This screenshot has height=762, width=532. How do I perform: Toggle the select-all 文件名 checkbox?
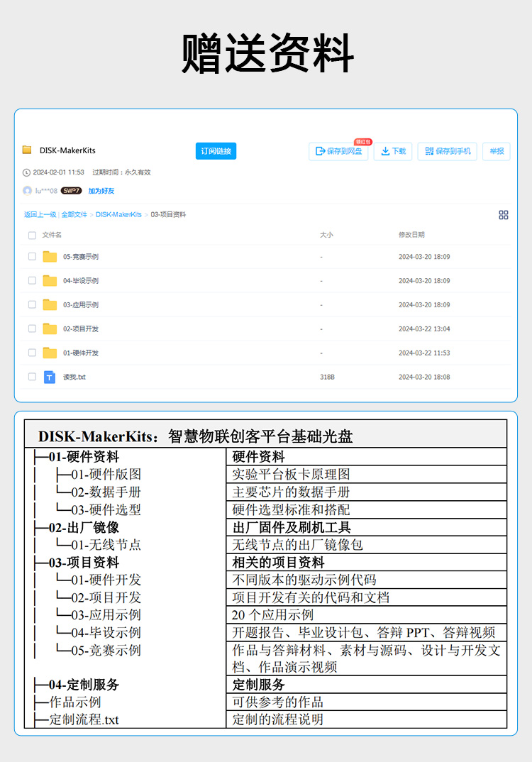click(32, 236)
